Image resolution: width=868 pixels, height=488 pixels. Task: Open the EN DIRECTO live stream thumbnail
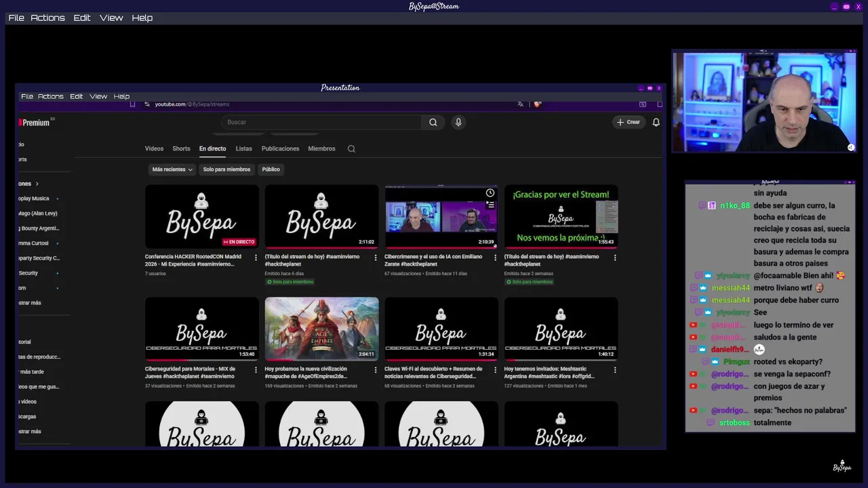point(202,217)
